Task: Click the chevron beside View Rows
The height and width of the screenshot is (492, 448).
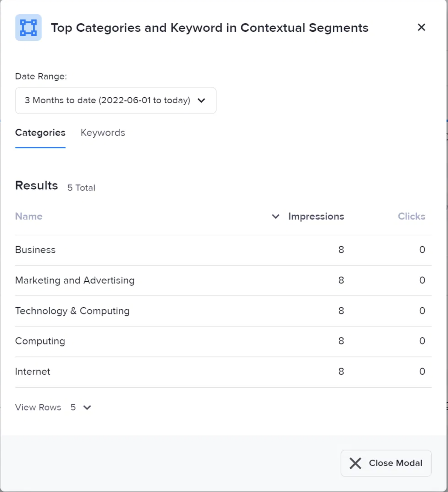Action: (x=87, y=407)
